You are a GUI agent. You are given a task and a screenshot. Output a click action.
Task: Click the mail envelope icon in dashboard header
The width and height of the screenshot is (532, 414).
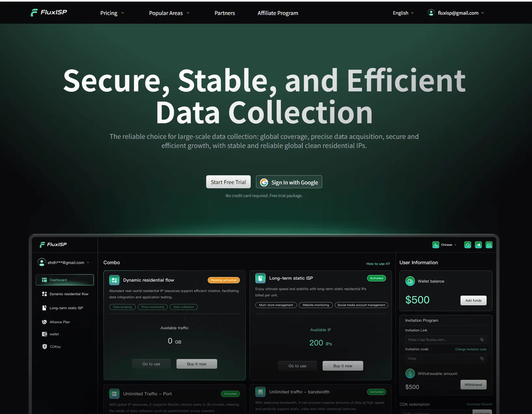[489, 245]
